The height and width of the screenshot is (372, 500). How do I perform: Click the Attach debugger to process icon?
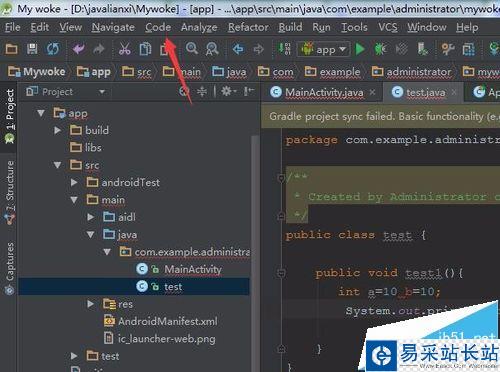click(422, 49)
